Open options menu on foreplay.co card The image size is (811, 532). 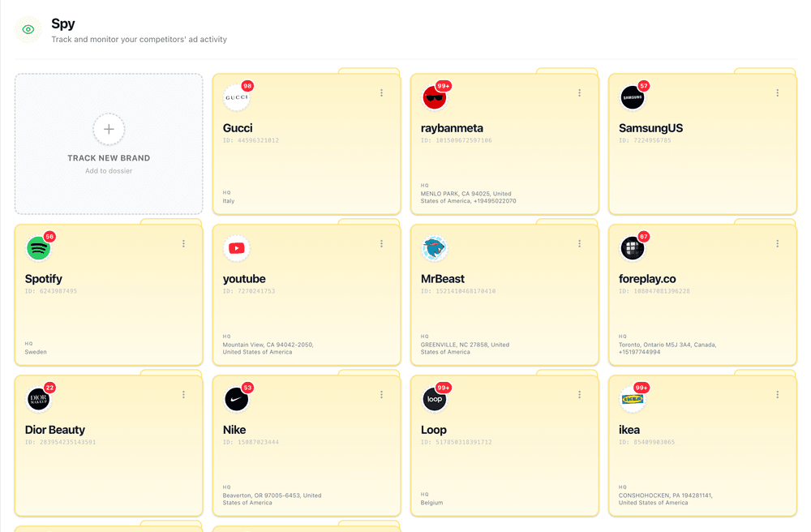778,243
